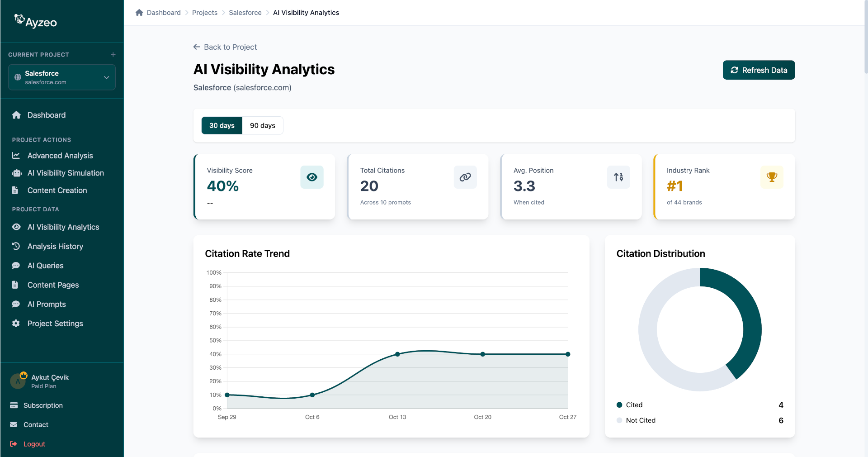Click the Industry Rank trophy icon
Image resolution: width=868 pixels, height=457 pixels.
[772, 177]
